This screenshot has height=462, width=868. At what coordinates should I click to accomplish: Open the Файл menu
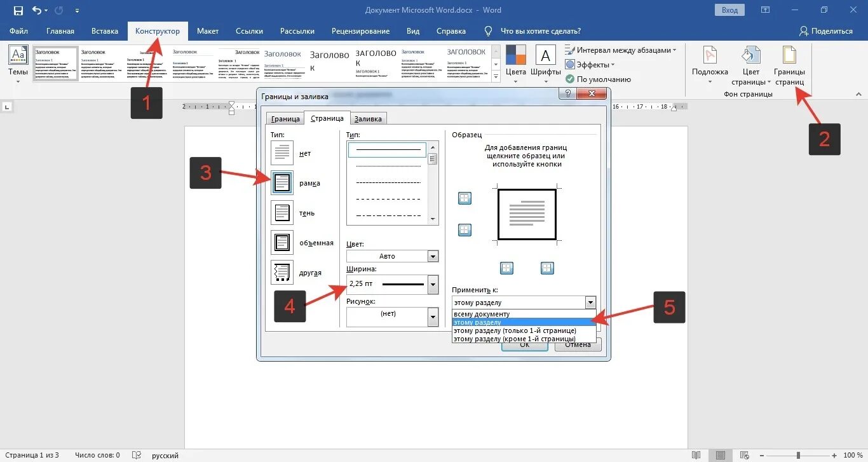19,31
